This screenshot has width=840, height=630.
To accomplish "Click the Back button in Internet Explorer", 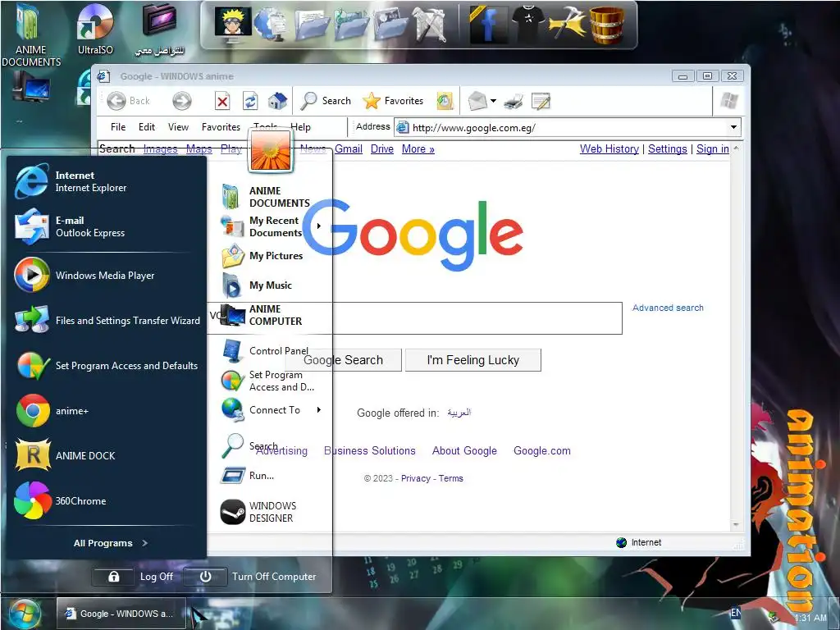I will click(129, 101).
